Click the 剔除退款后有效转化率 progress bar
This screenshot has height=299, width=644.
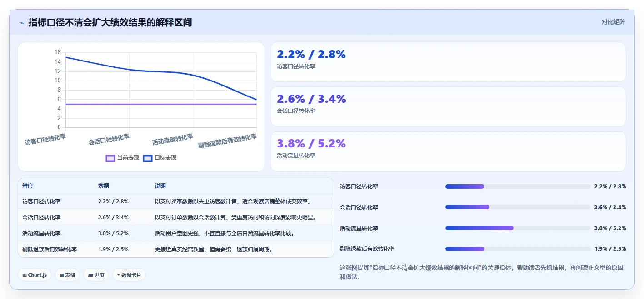point(518,249)
